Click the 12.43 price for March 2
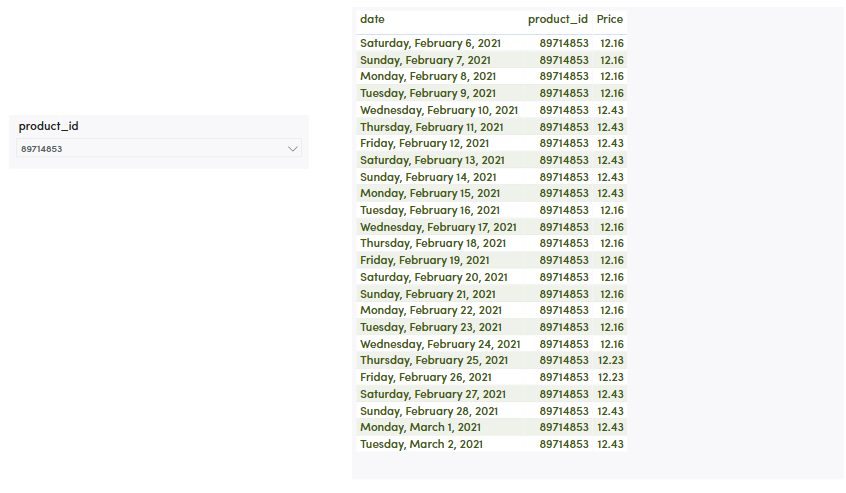 tap(610, 444)
